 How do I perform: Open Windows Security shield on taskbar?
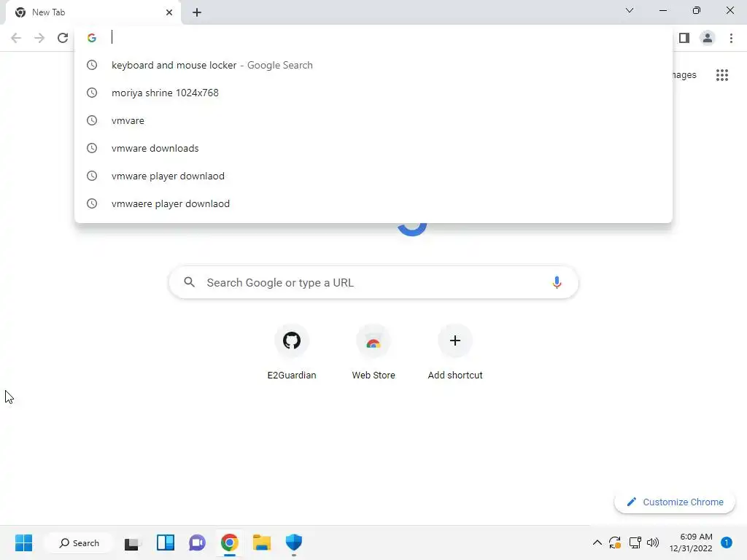[294, 542]
